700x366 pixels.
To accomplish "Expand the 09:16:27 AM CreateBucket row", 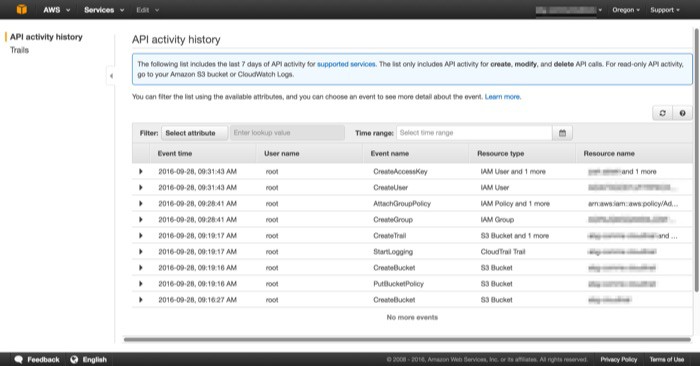I will click(141, 300).
